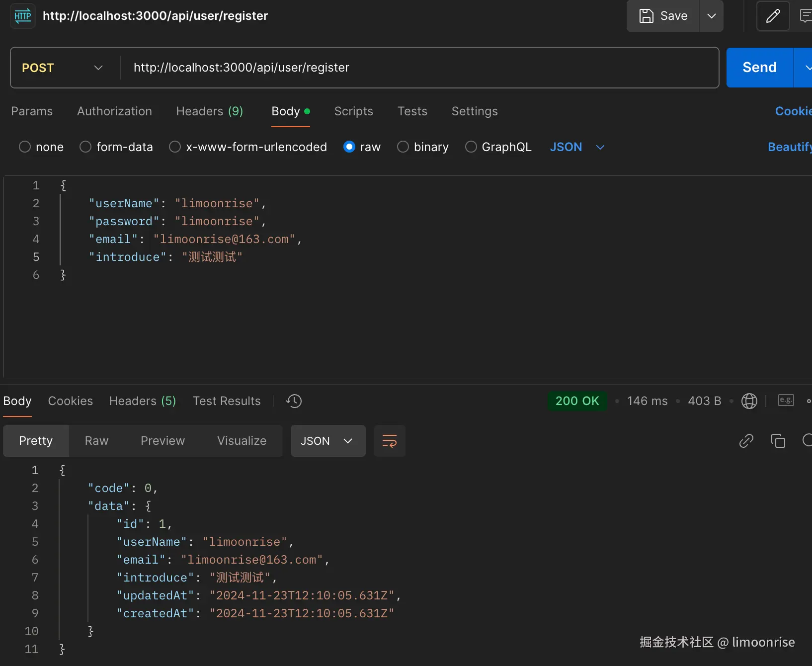Screen dimensions: 812x666
Task: Expand the raw body JSON language dropdown
Action: coord(577,147)
